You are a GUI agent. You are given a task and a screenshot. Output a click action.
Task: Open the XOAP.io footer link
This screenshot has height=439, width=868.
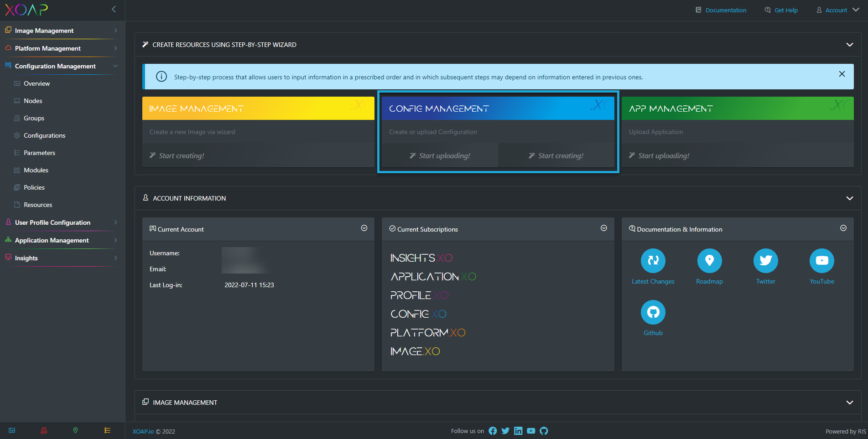[x=143, y=431]
